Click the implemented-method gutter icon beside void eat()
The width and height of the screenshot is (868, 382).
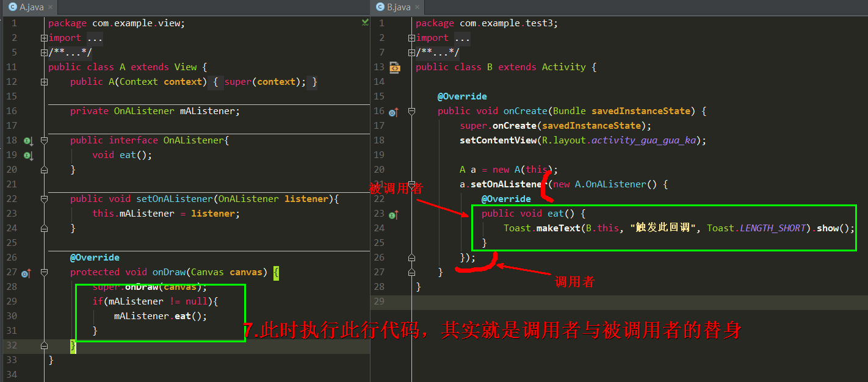click(x=28, y=155)
